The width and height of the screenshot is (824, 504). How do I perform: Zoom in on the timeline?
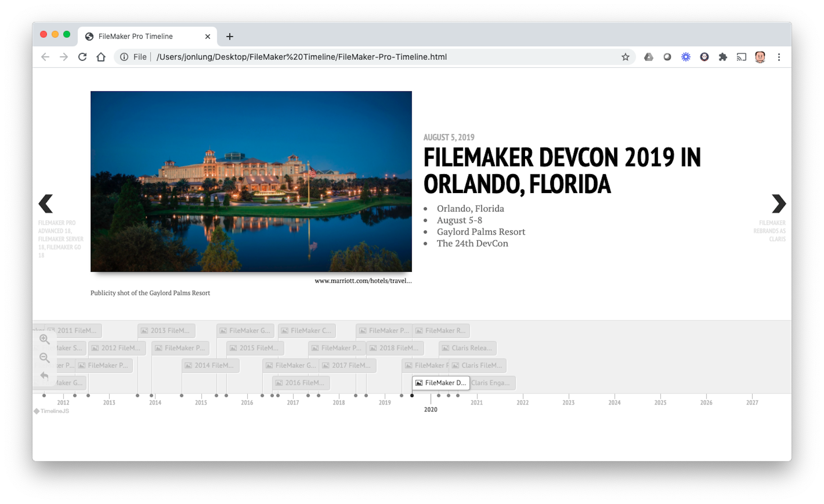[44, 339]
